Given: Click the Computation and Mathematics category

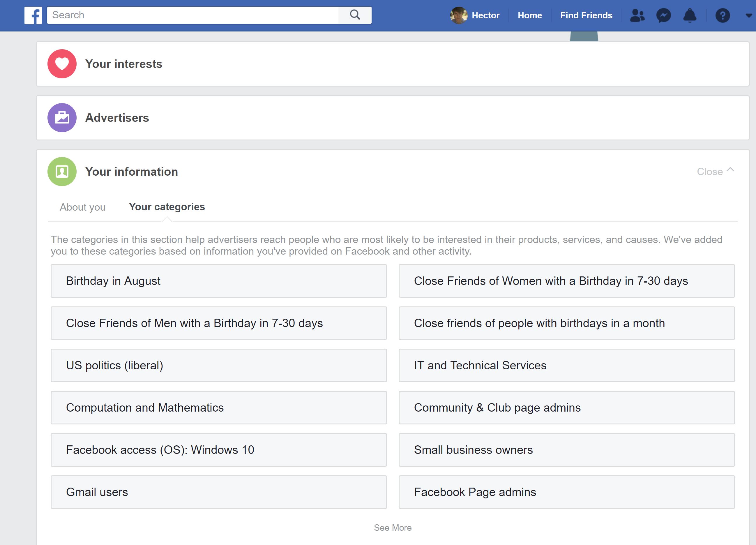Looking at the screenshot, I should point(219,408).
